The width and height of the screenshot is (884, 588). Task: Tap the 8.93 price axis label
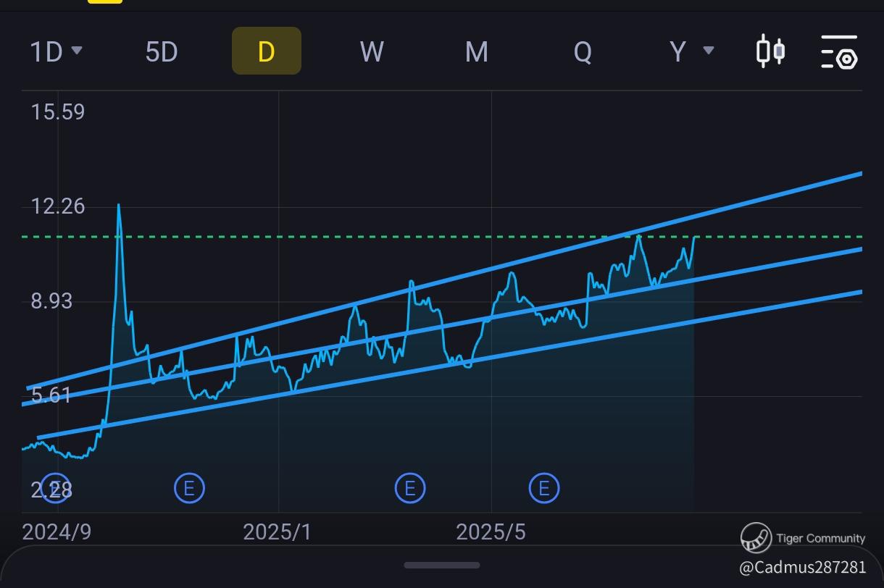51,301
